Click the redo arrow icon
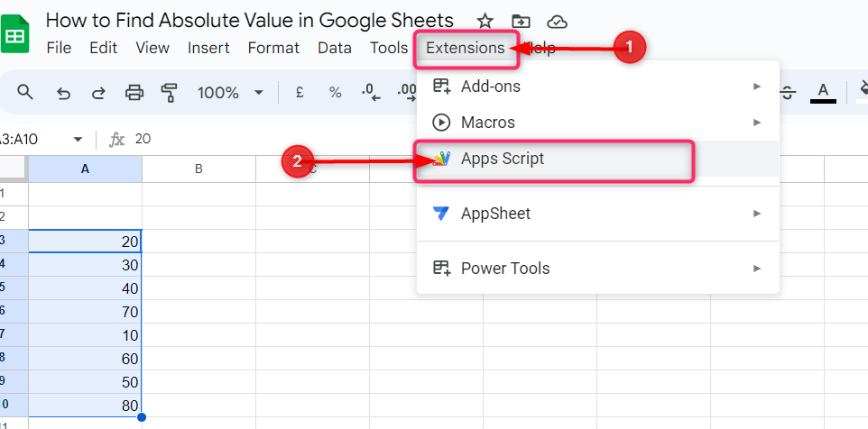 point(98,92)
